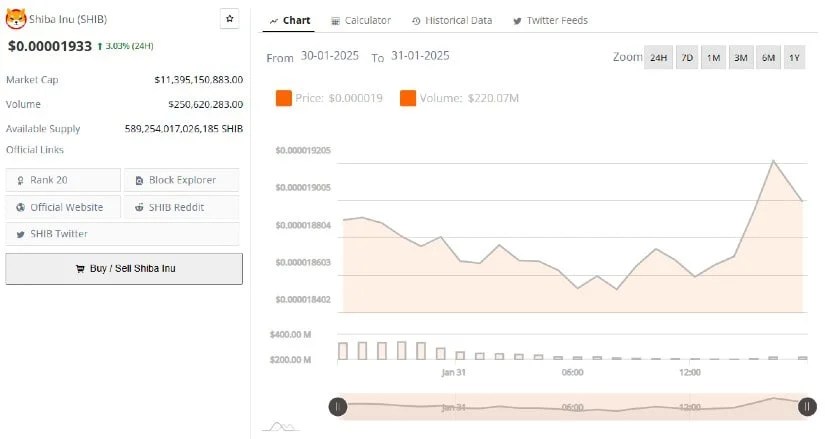
Task: Toggle the Price series in chart legend
Action: pyautogui.click(x=283, y=98)
